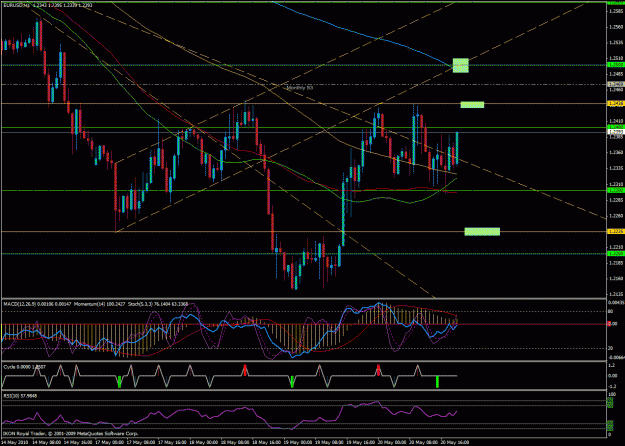Select green rectangle on the 1.2235 line
The width and height of the screenshot is (625, 446).
(482, 232)
